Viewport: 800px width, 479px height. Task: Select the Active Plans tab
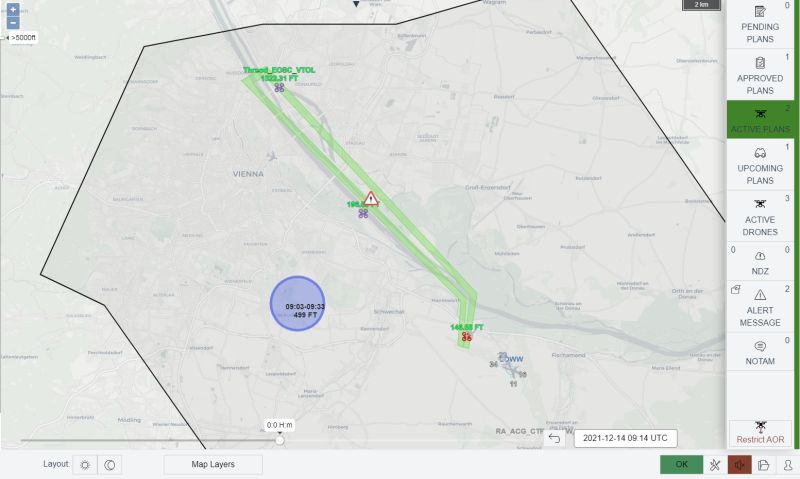click(x=760, y=119)
